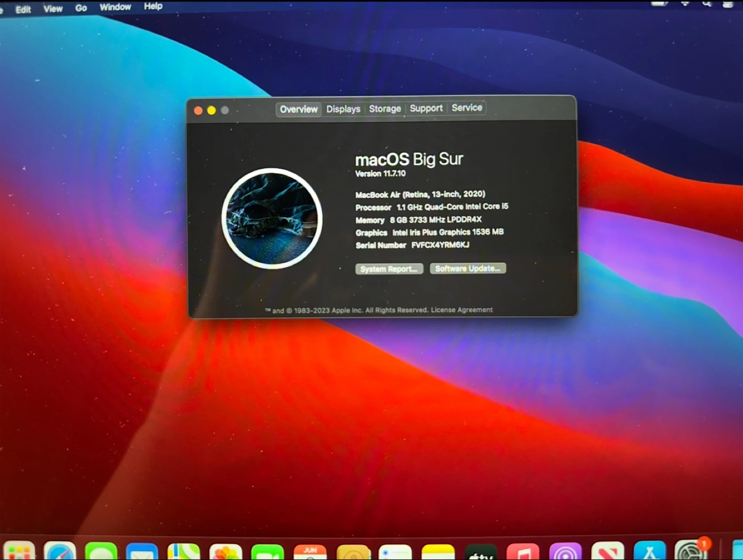The width and height of the screenshot is (743, 560).
Task: Open the Photos app in dock
Action: 225,552
